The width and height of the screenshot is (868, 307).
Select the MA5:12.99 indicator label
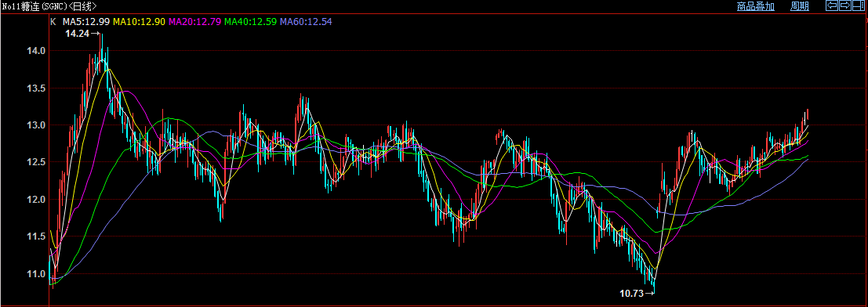86,22
